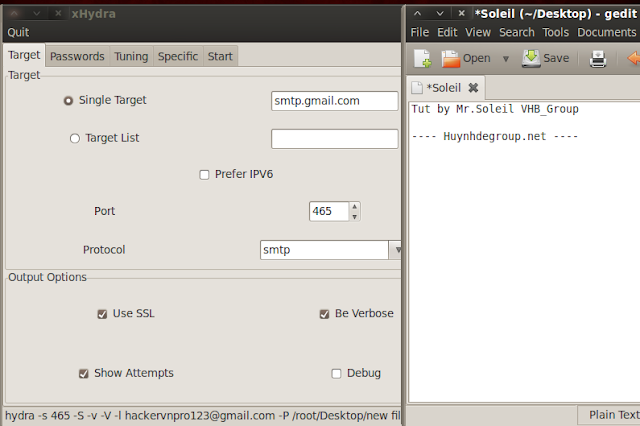The height and width of the screenshot is (426, 640).
Task: Click the Port number field 465
Action: point(329,211)
